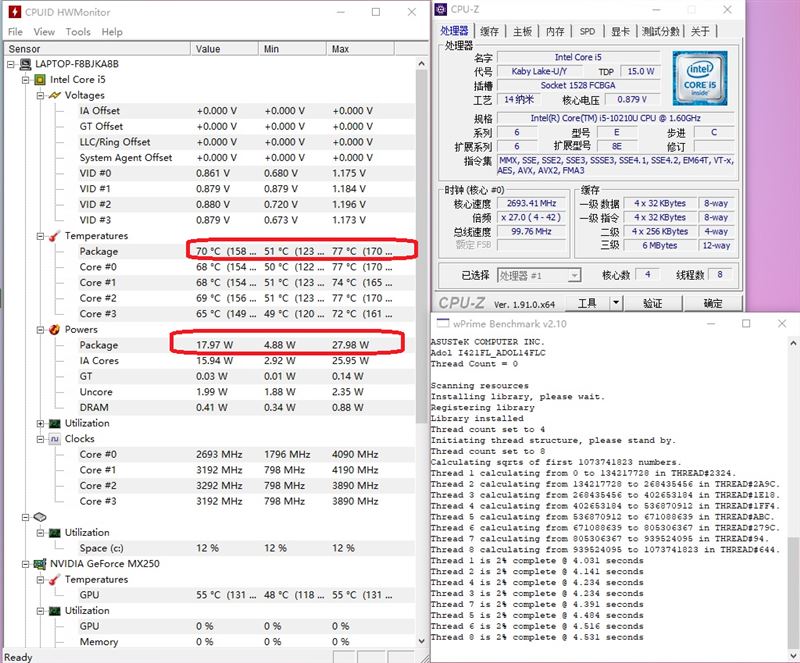Screen dimensions: 800x663
Task: Open the Help menu in HWMonitor
Action: point(112,32)
